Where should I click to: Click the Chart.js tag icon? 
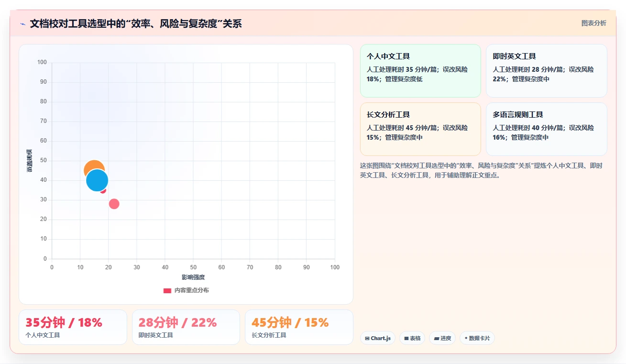pos(367,339)
